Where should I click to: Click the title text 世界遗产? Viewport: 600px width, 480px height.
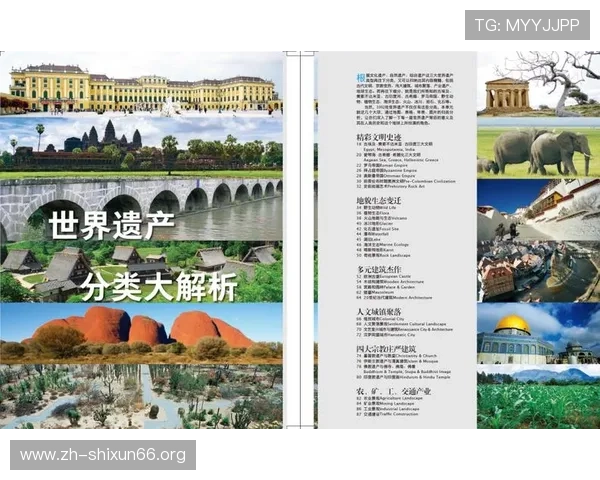click(x=112, y=225)
